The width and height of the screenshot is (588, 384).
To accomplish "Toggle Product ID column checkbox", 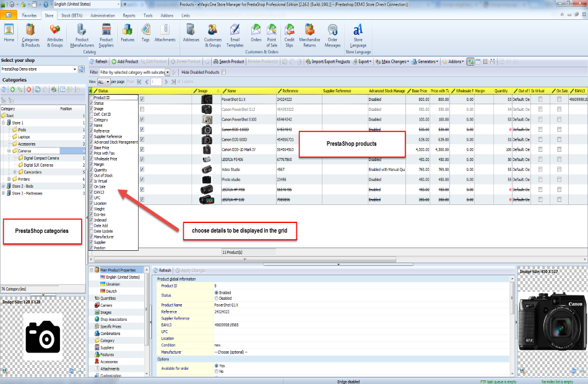I will (91, 98).
